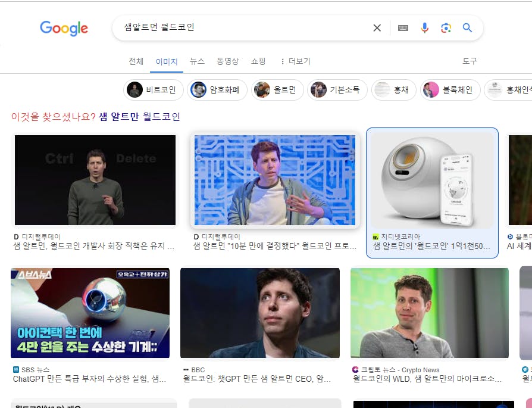Open the 지디넷코리아 caption about 월드코인 1억1천50
Screen dimensions: 532x408
[431, 246]
